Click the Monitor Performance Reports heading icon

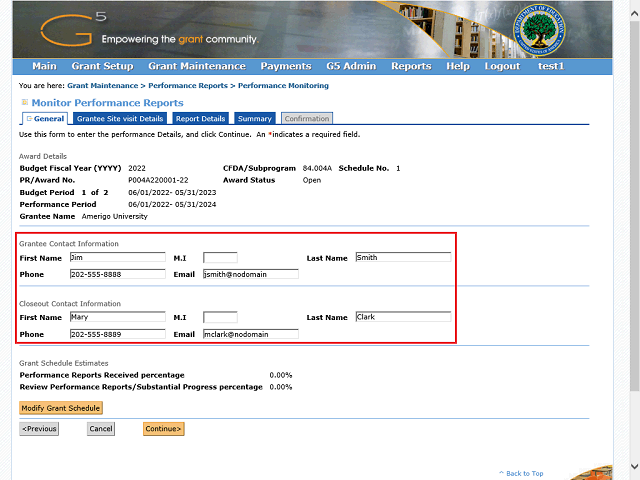[24, 102]
